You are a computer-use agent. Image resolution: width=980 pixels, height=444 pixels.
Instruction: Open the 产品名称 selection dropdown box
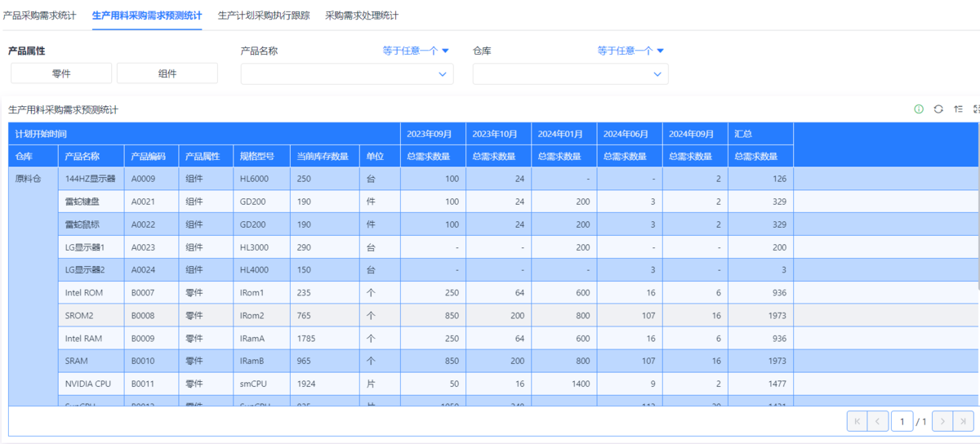346,74
